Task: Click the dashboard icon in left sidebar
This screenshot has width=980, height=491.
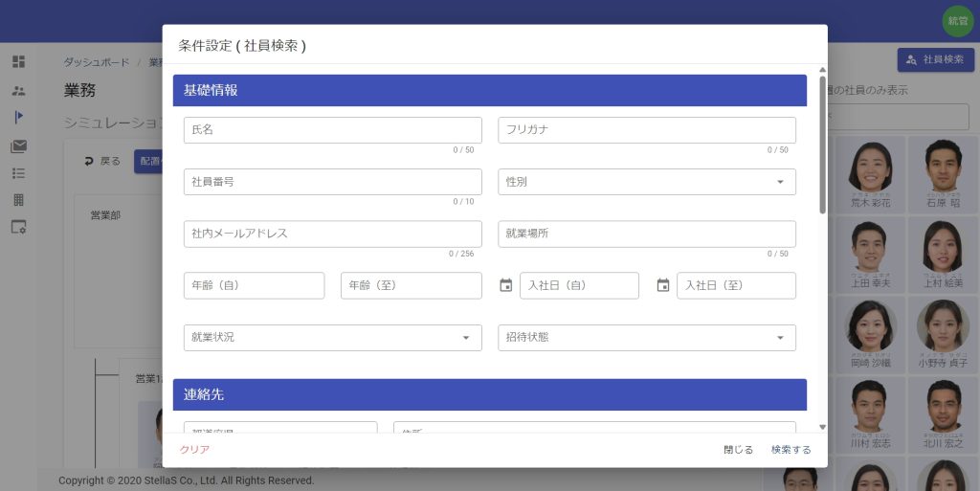Action: [x=18, y=62]
